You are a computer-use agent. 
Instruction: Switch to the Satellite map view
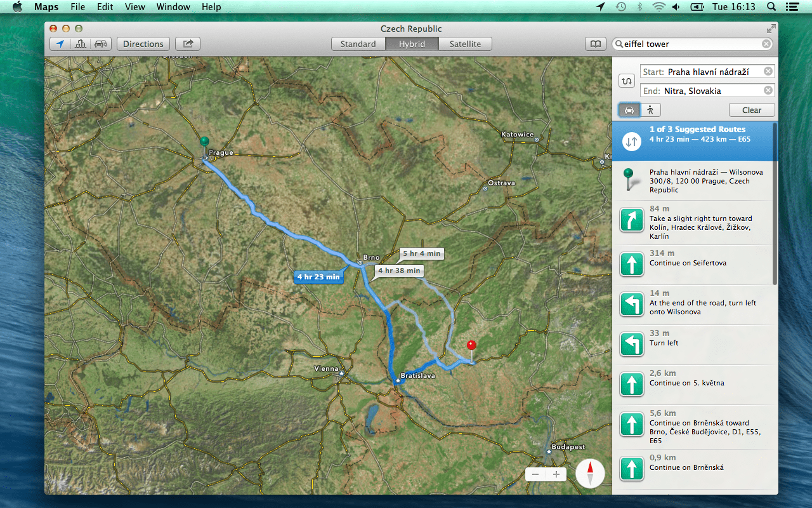(x=466, y=44)
